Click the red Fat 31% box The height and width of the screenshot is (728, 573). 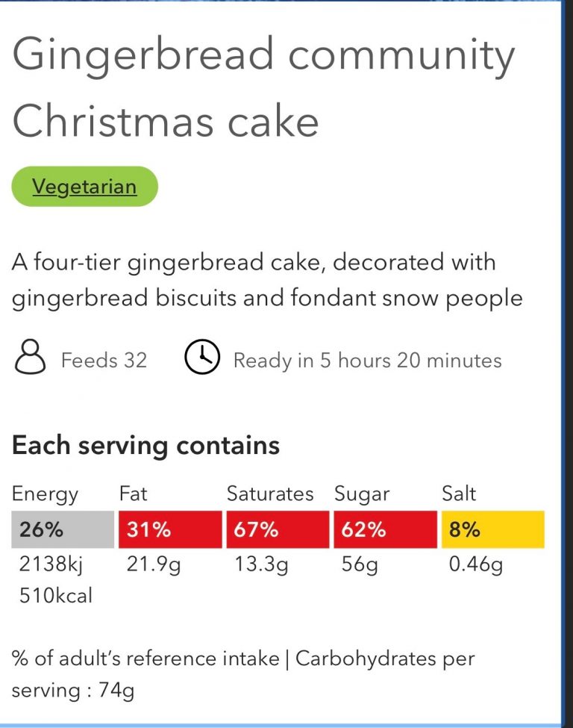point(170,529)
